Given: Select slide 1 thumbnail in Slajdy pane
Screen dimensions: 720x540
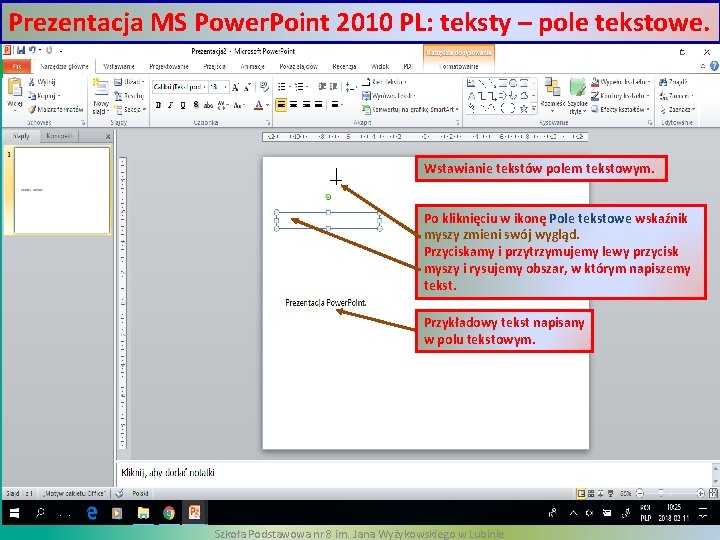Looking at the screenshot, I should [x=62, y=190].
